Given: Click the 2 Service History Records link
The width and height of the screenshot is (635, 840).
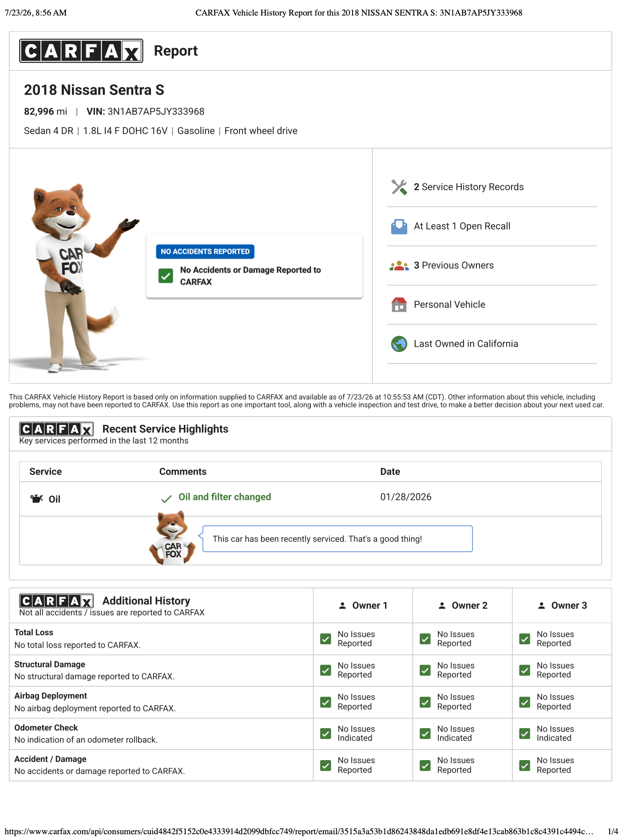Looking at the screenshot, I should coord(468,187).
